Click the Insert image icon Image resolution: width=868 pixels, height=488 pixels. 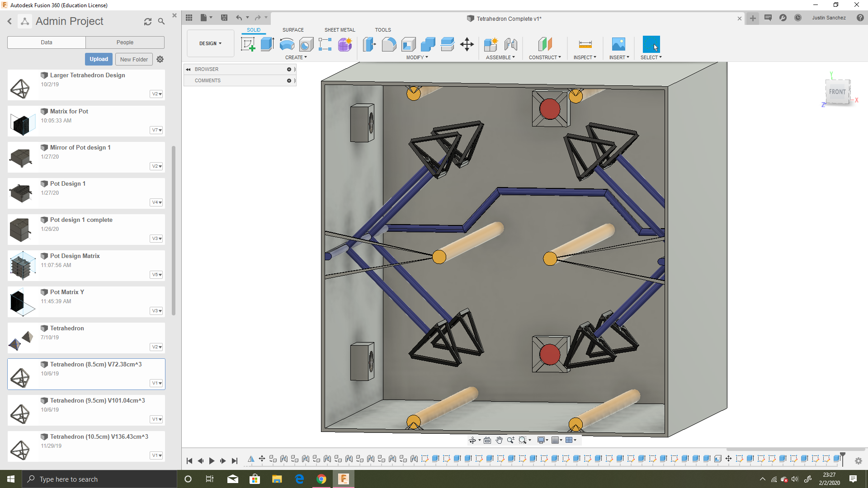pyautogui.click(x=618, y=44)
